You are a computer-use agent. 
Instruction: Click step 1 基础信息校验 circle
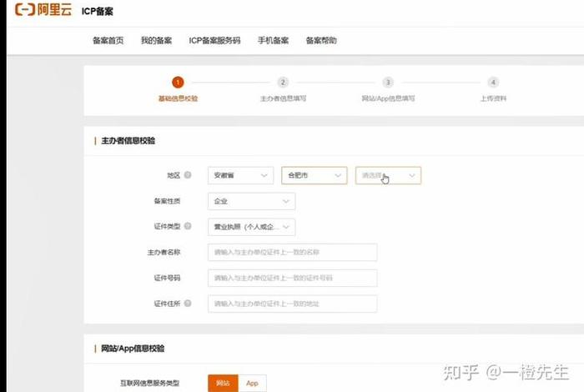click(178, 82)
